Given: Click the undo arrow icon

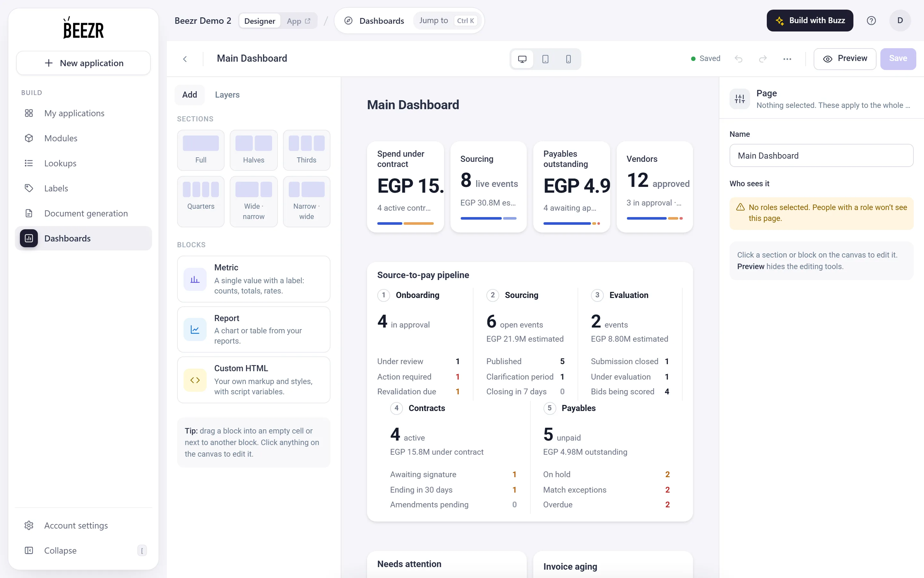Looking at the screenshot, I should click(739, 59).
